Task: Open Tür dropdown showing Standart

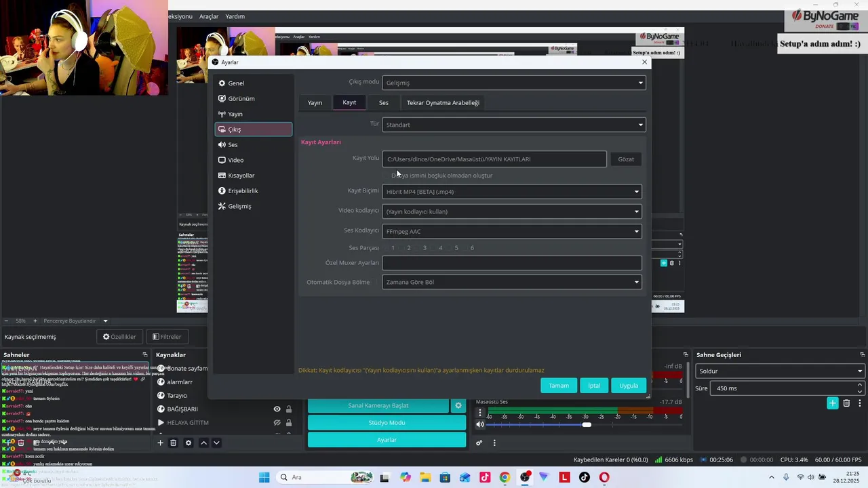Action: (x=513, y=125)
